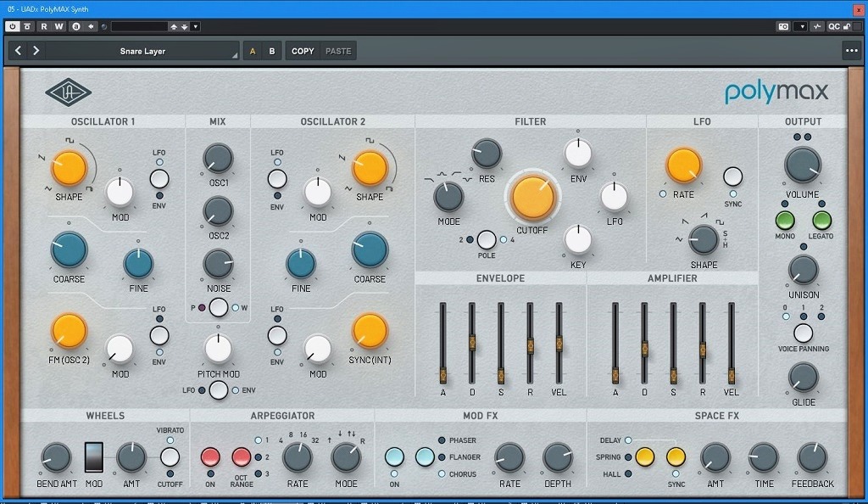
Task: Open the Snare Layer preset menu
Action: pos(142,51)
